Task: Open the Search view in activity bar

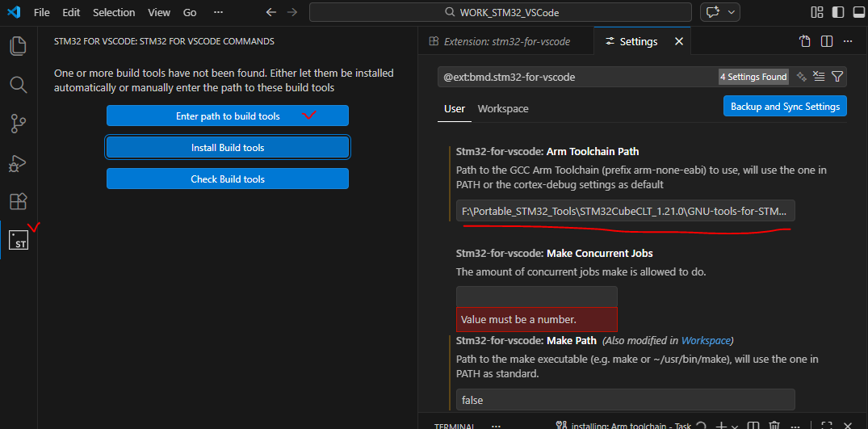Action: [x=19, y=85]
